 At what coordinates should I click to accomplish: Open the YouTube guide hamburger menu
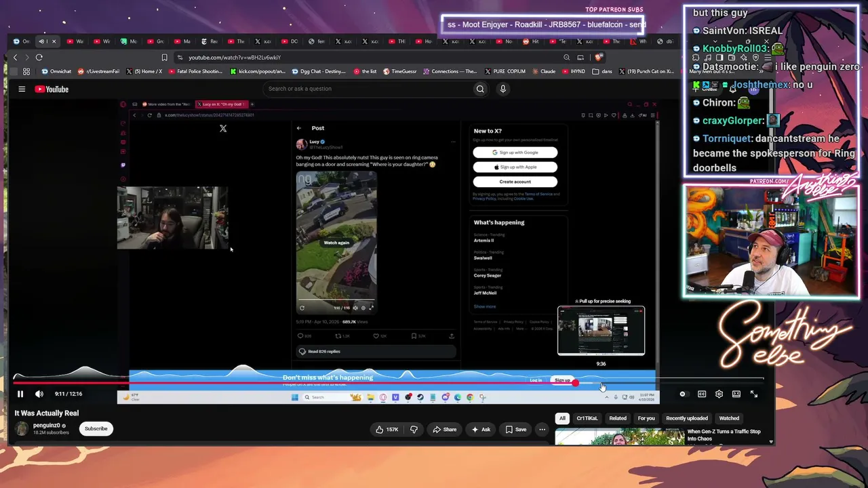point(22,89)
